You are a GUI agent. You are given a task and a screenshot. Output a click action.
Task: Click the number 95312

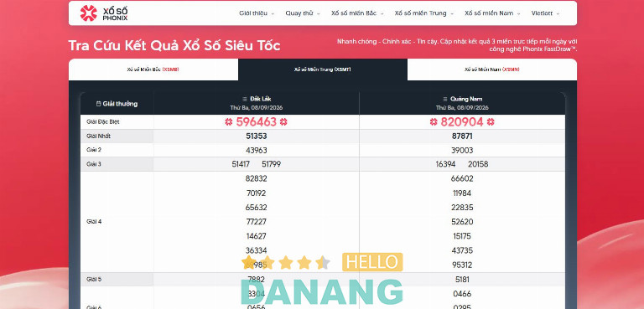tap(462, 265)
